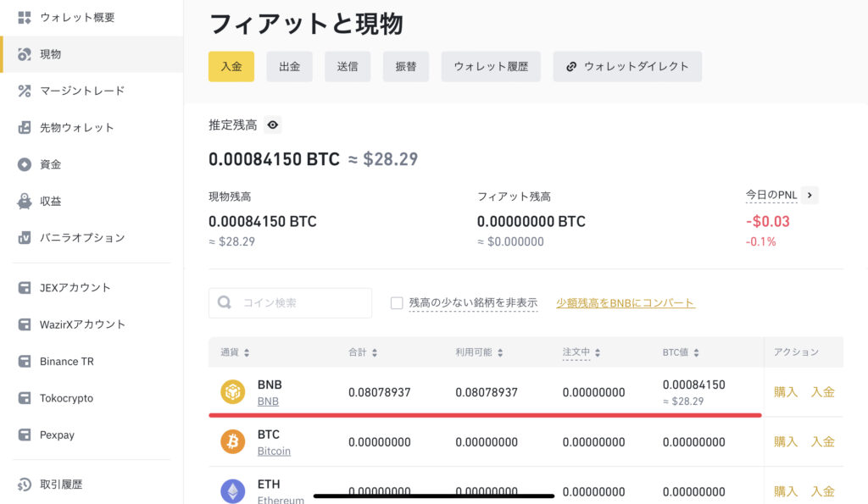Image resolution: width=868 pixels, height=504 pixels.
Task: Sort by 合計 column arrows
Action: [374, 352]
